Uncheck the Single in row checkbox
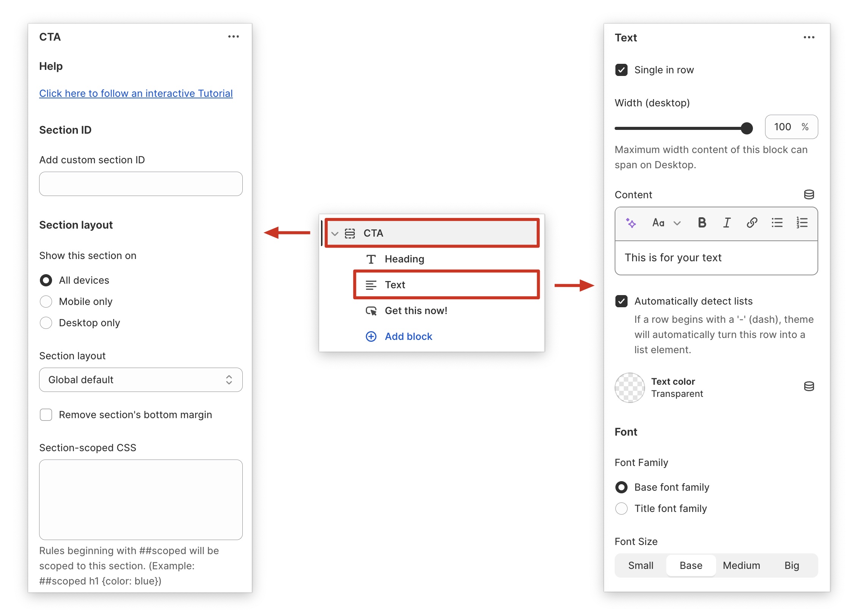 click(621, 70)
